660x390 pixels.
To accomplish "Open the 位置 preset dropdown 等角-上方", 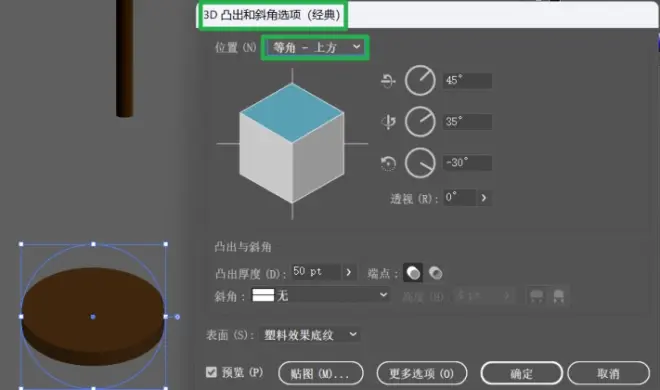I will [316, 47].
